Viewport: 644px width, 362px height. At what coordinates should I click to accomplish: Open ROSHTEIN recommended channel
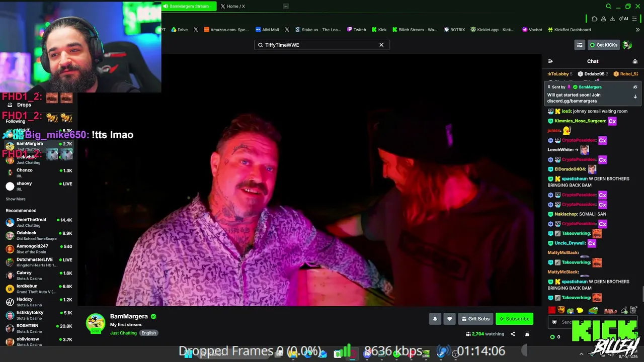click(x=39, y=328)
